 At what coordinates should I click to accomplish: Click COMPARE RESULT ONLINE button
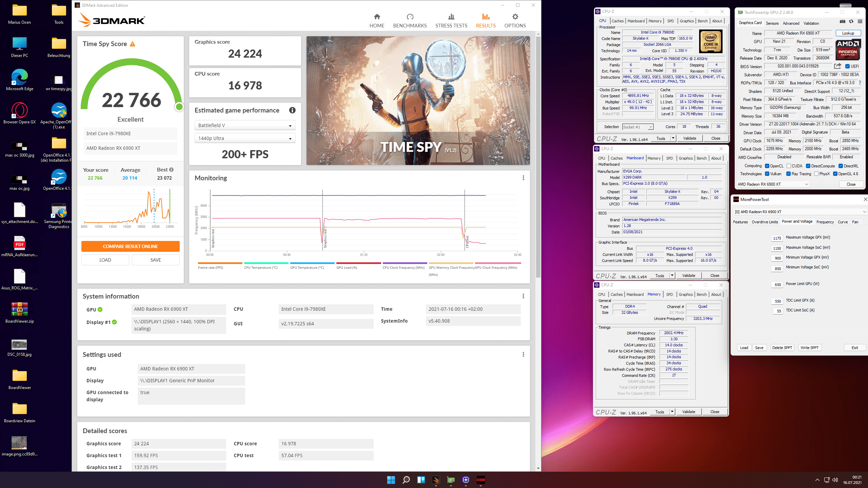pos(130,246)
